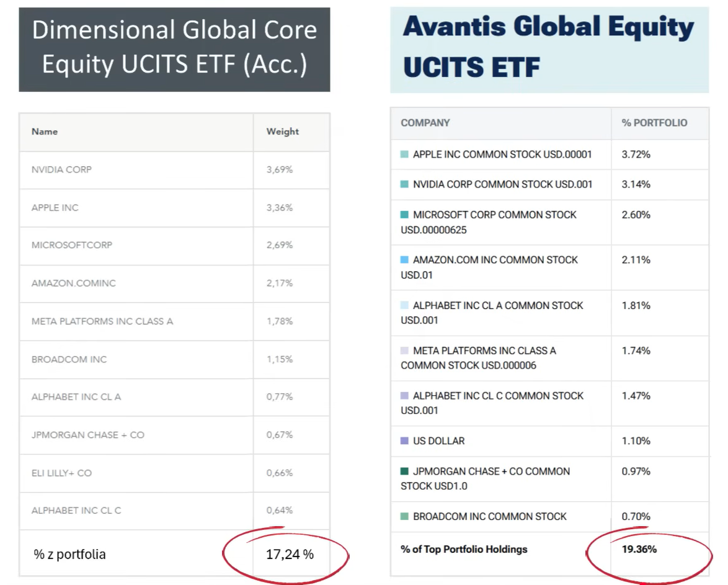The width and height of the screenshot is (728, 585).
Task: Select META PLATFORMS INC CLASS A in Dimensional table
Action: click(x=175, y=321)
